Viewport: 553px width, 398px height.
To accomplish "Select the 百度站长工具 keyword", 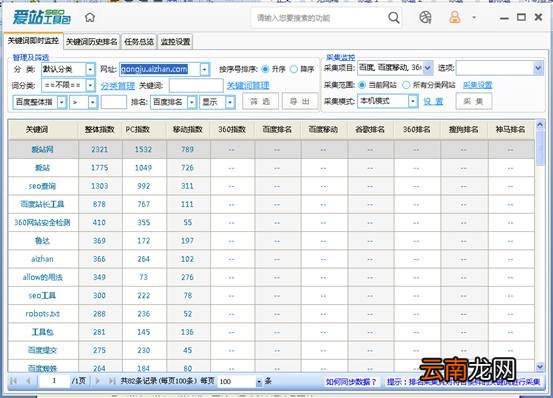I will coord(42,204).
